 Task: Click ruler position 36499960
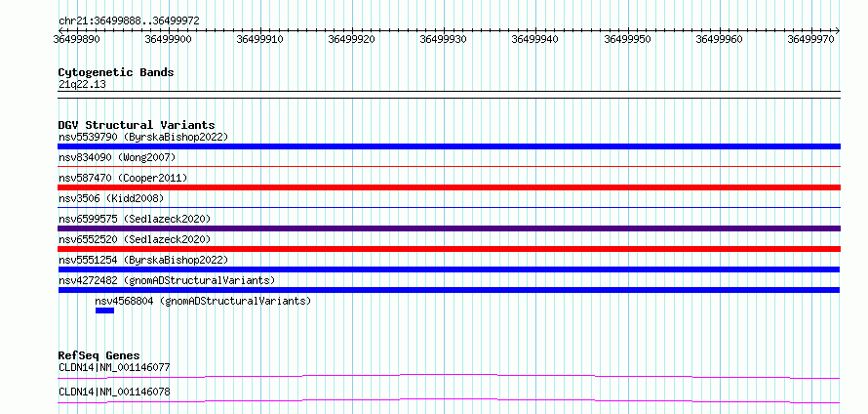(719, 39)
